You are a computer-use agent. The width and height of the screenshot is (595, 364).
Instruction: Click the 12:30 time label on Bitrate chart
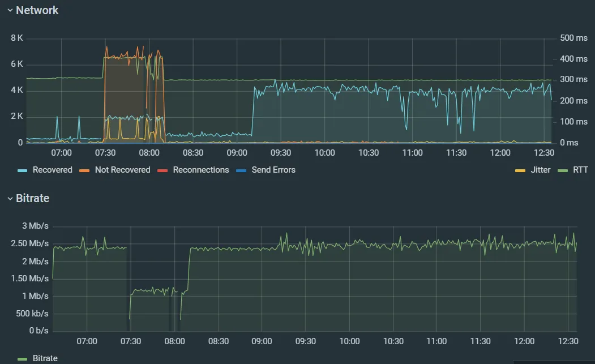pos(568,341)
